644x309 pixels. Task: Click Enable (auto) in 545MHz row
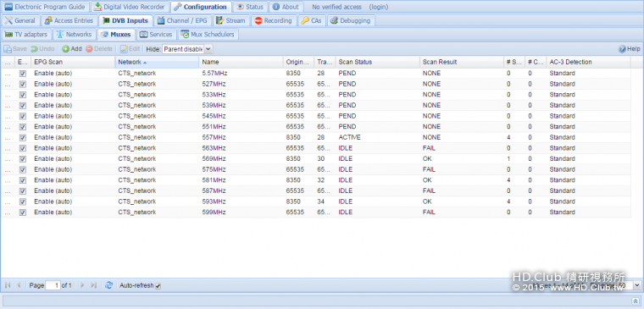53,116
